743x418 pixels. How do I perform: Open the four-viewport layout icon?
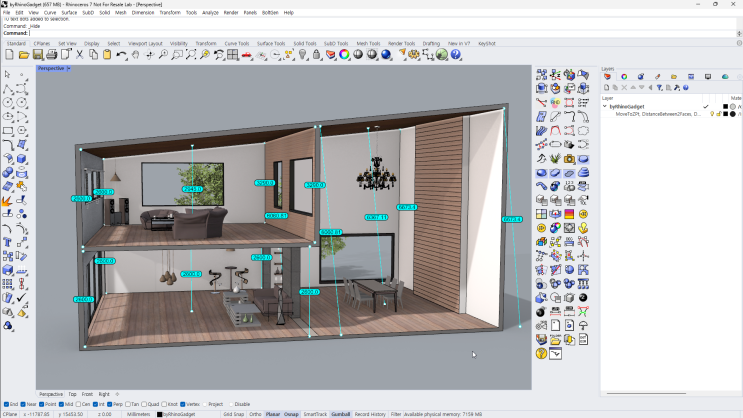(233, 55)
